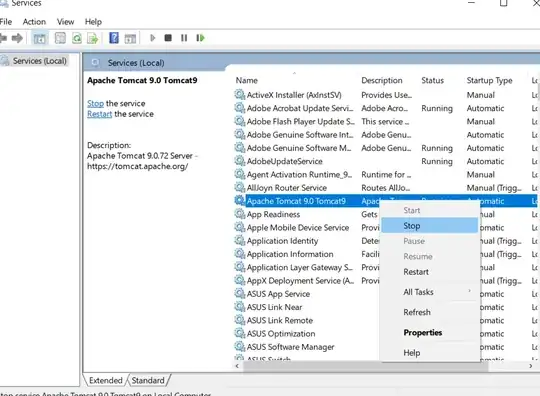Image resolution: width=540 pixels, height=396 pixels.
Task: Switch to the Standard tab
Action: click(x=148, y=381)
